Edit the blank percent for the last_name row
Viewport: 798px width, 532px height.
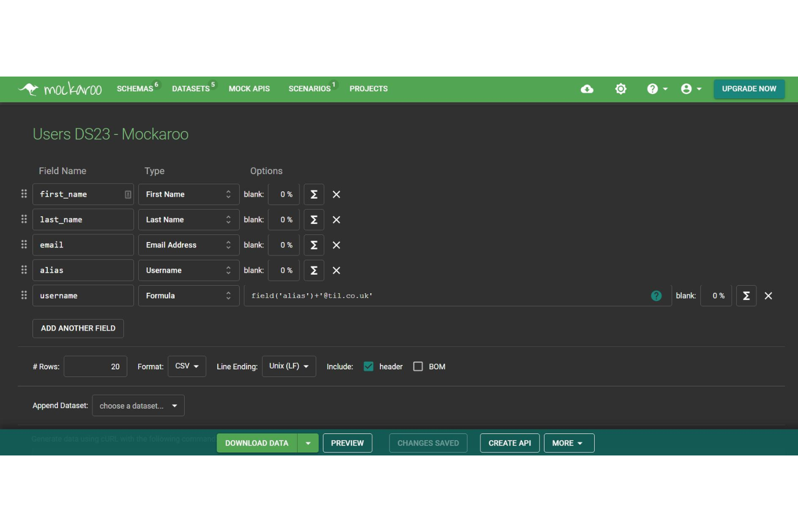click(x=284, y=220)
